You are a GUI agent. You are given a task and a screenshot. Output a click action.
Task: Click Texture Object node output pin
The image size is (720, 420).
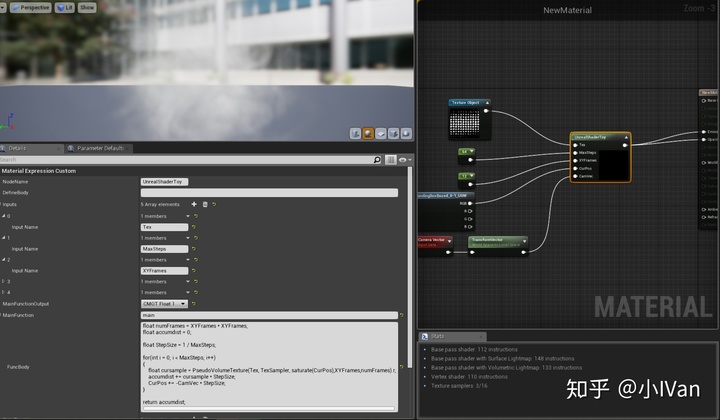coord(486,111)
